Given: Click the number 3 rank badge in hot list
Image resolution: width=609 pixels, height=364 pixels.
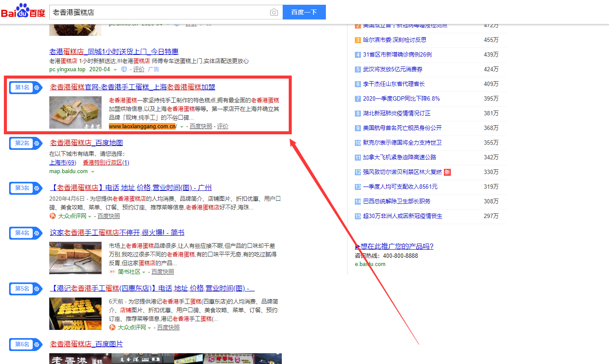Looking at the screenshot, I should coord(358,40).
